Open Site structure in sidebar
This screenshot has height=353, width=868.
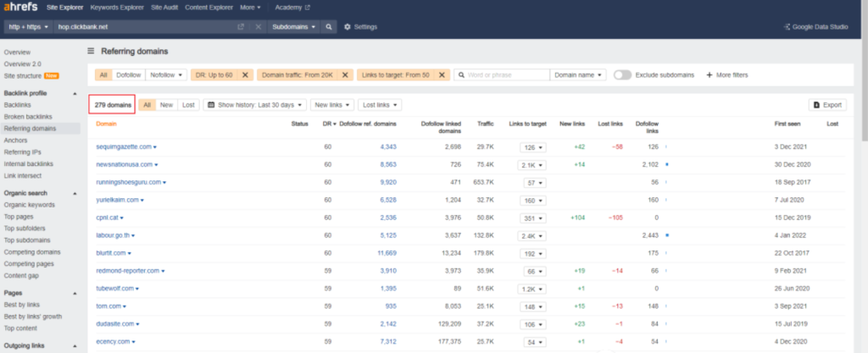click(x=23, y=75)
